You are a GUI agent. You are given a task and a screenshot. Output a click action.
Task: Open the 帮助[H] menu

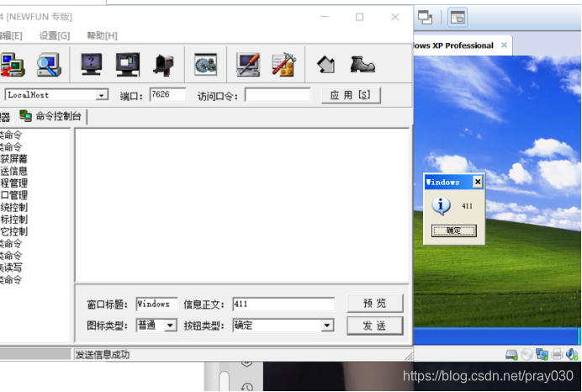(102, 35)
